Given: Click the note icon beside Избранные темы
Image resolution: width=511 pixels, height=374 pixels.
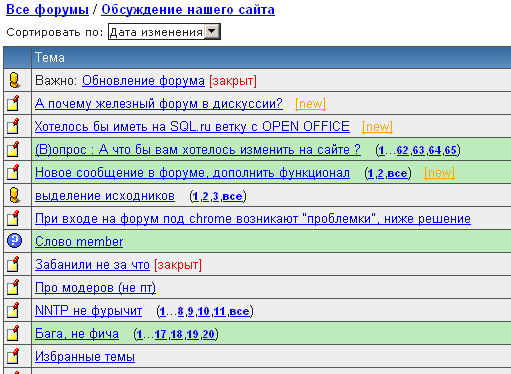Looking at the screenshot, I should 13,356.
